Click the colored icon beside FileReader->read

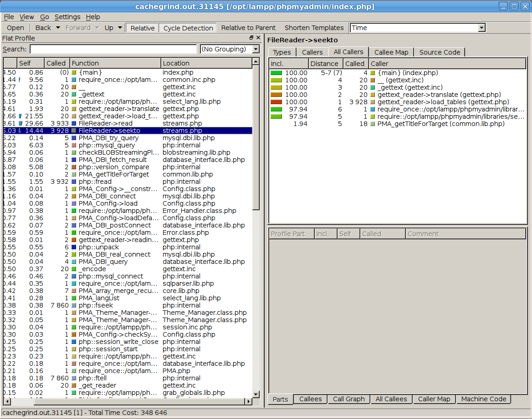74,123
